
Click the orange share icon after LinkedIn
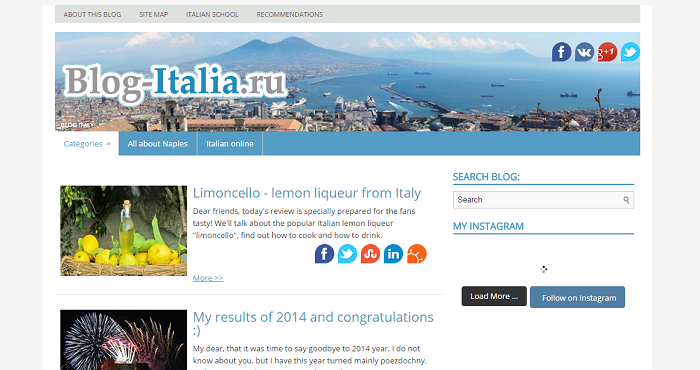tap(417, 254)
